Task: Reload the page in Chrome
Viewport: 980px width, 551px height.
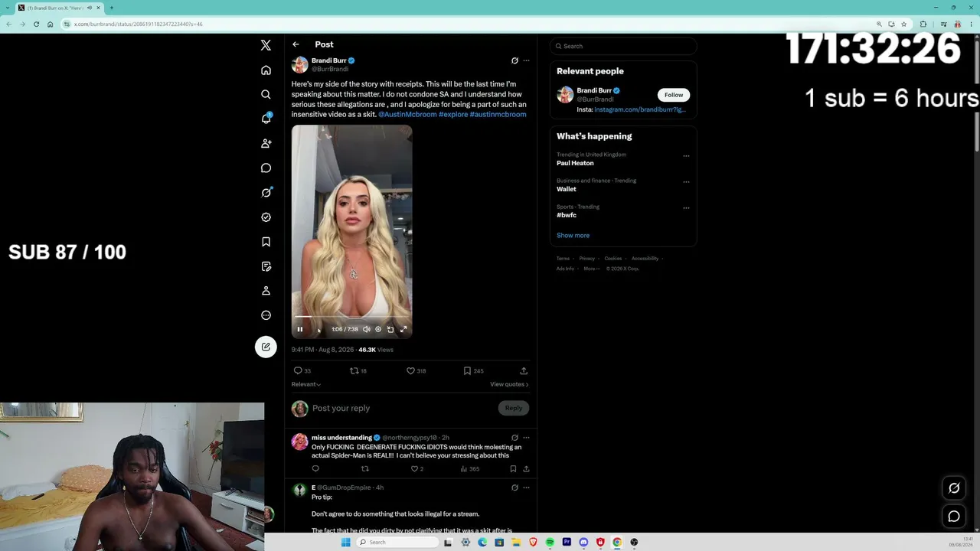Action: coord(35,24)
